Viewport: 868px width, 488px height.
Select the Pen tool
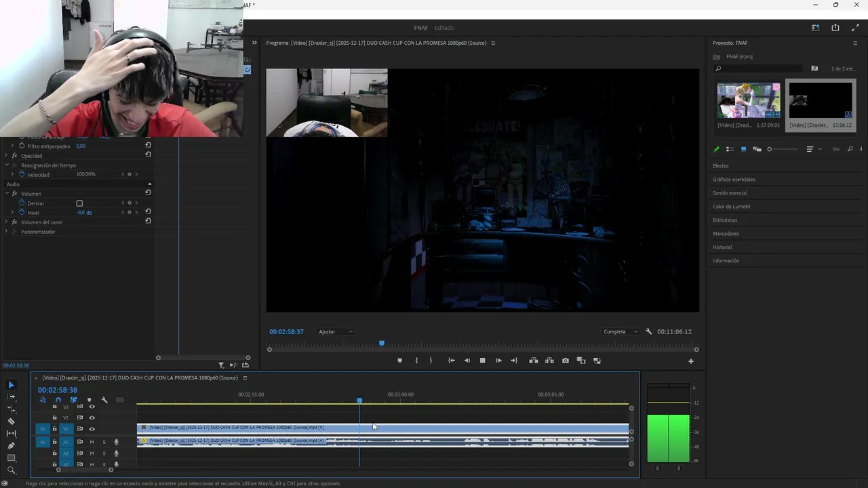click(11, 446)
